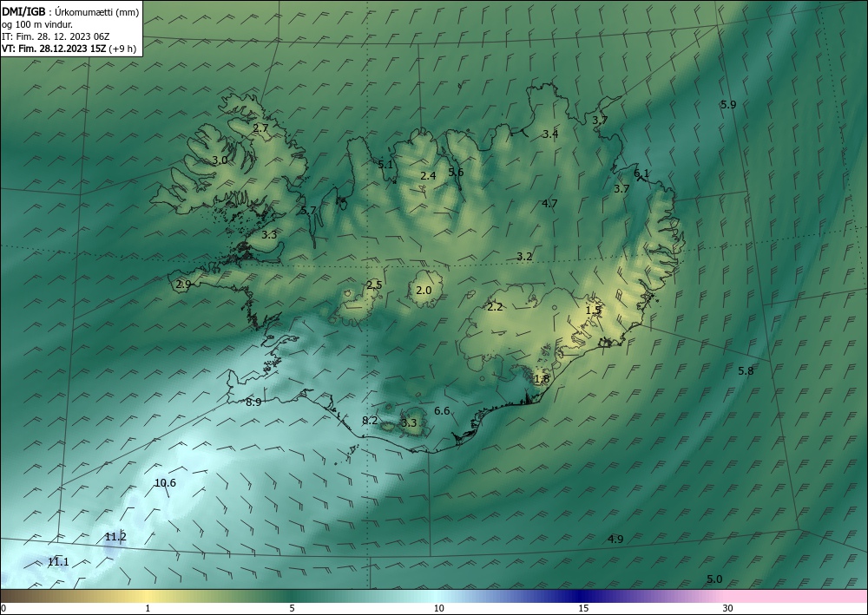
Task: Select the 5.0 value label
Action: tap(714, 579)
